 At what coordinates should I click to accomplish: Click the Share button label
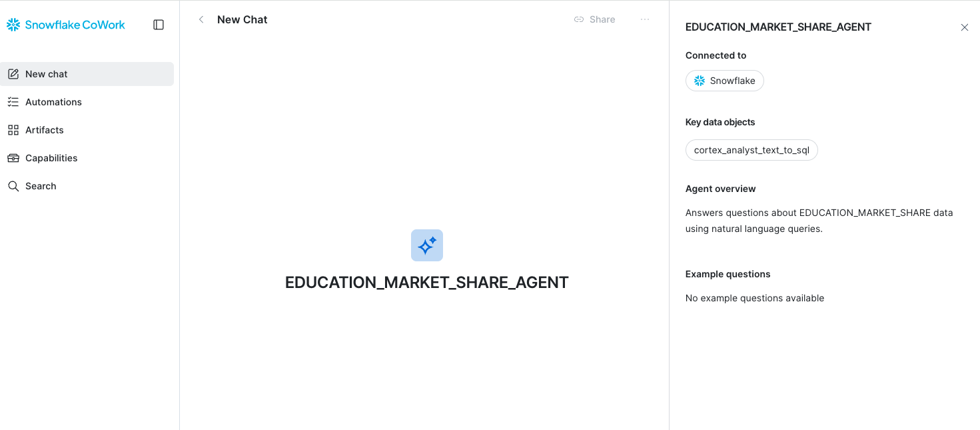(x=602, y=19)
